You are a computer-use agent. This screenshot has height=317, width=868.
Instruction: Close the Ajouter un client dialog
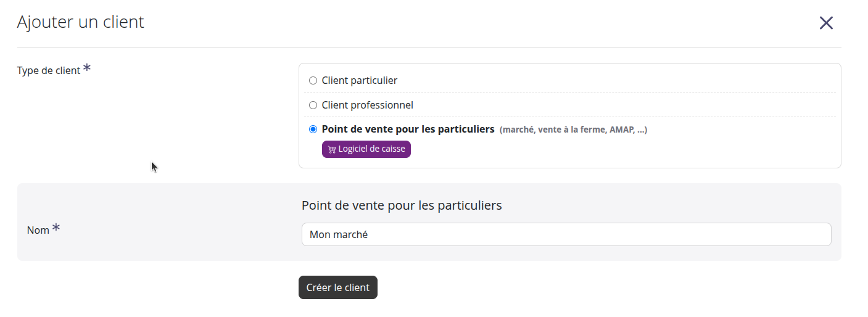click(x=825, y=23)
